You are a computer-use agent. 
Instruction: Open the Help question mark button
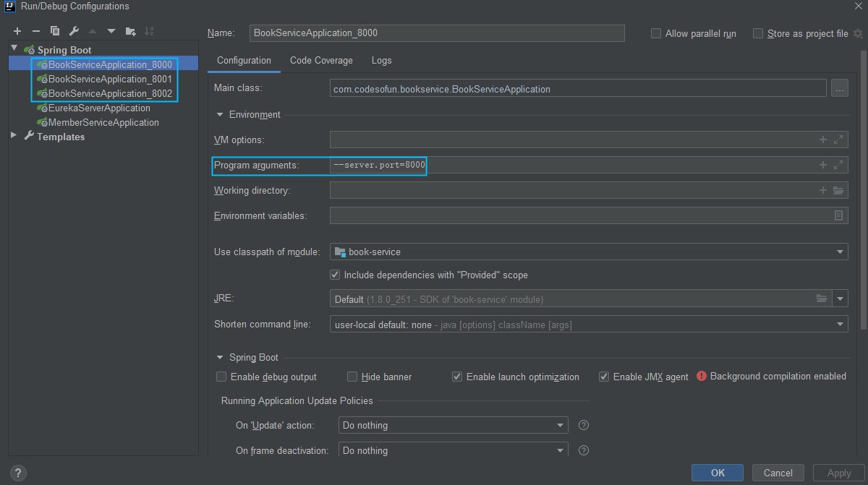(18, 473)
